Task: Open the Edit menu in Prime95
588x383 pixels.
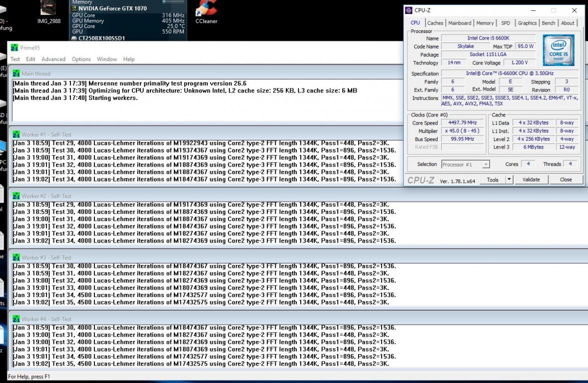Action: [31, 59]
